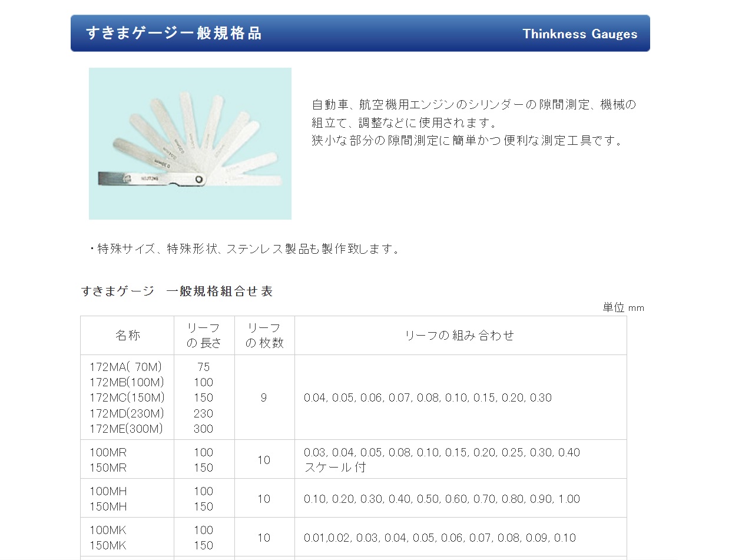Image resolution: width=732 pixels, height=560 pixels.
Task: Click the table heading 'すきまゲージ 一般規格組合せ表'
Action: (x=177, y=291)
